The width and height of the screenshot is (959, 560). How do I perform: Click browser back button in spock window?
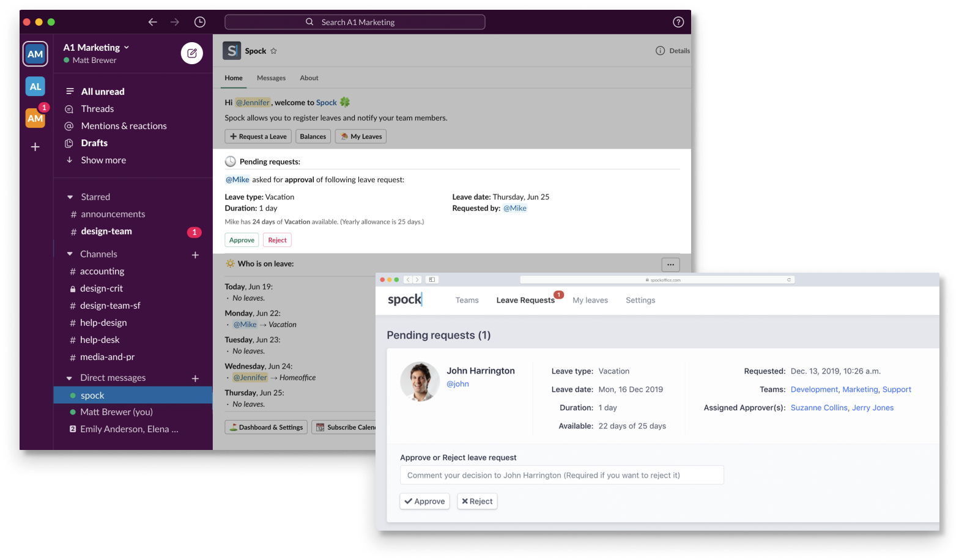(408, 279)
